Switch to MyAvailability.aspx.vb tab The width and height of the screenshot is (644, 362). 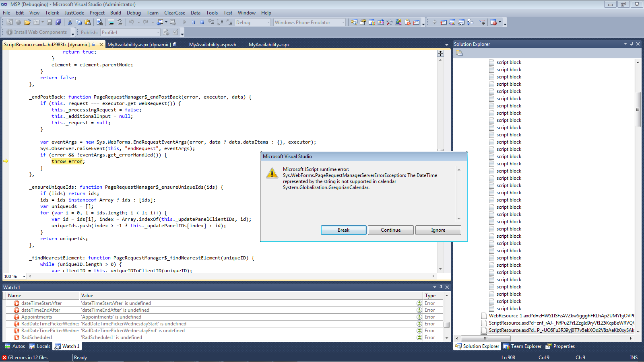213,45
